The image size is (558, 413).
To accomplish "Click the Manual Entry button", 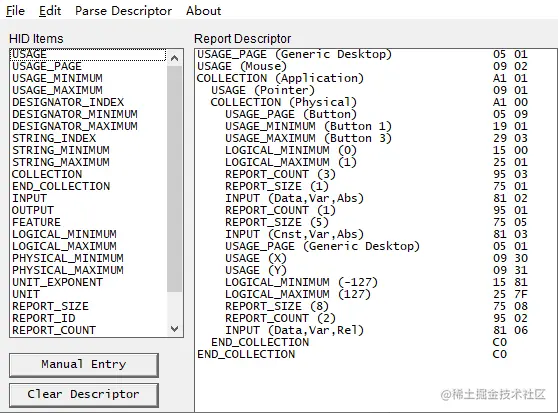I will pyautogui.click(x=84, y=365).
